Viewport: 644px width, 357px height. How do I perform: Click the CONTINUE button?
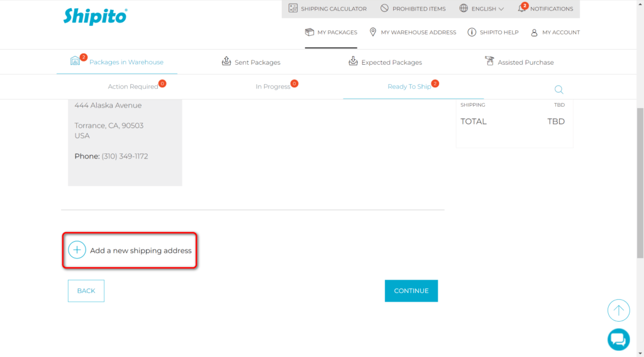point(411,290)
